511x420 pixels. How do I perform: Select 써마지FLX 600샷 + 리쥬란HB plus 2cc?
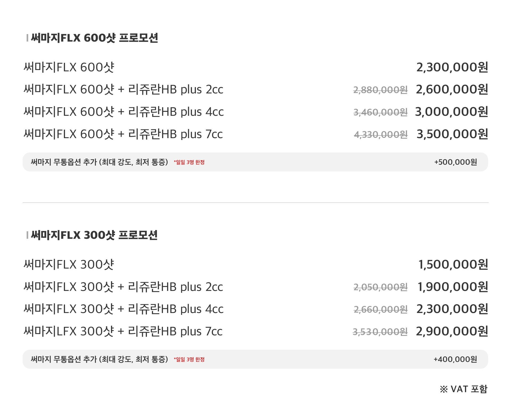123,89
